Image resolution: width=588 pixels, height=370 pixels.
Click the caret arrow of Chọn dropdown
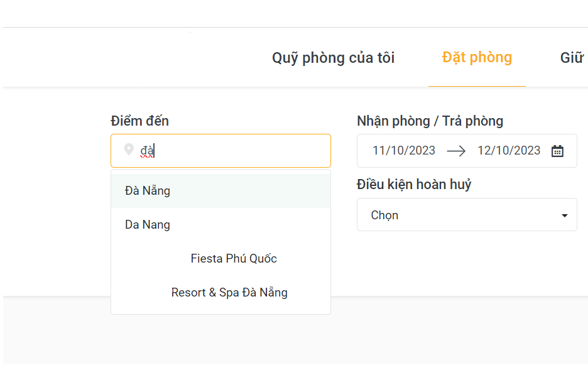coord(564,215)
